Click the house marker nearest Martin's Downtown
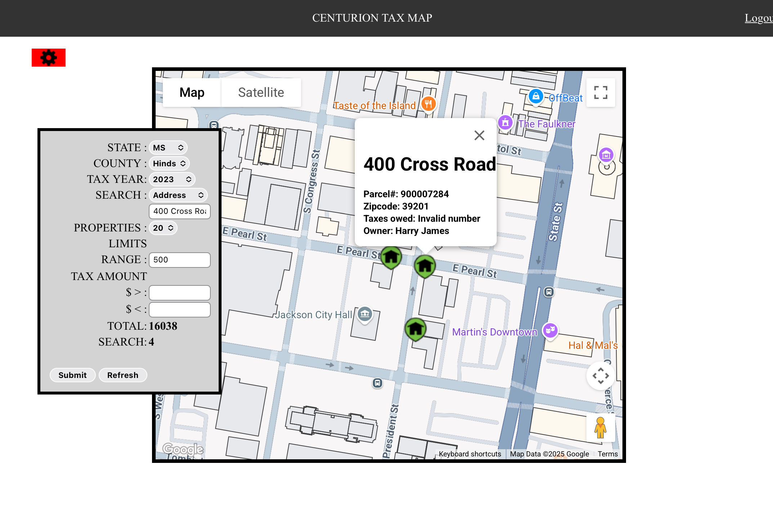Viewport: 773px width, 532px height. [x=415, y=329]
